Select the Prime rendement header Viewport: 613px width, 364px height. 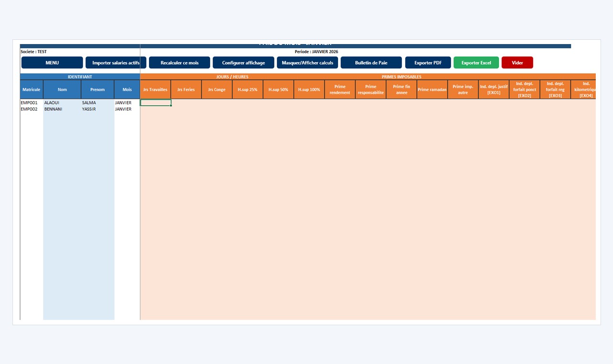[340, 90]
